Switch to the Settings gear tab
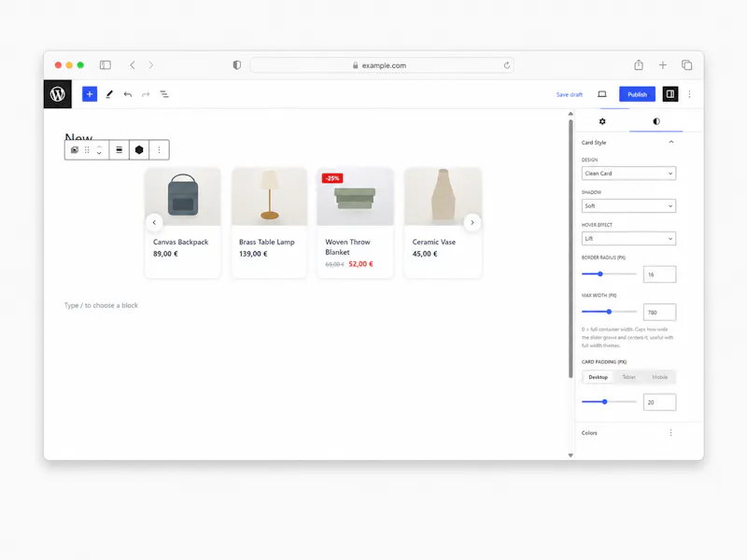 click(x=602, y=121)
